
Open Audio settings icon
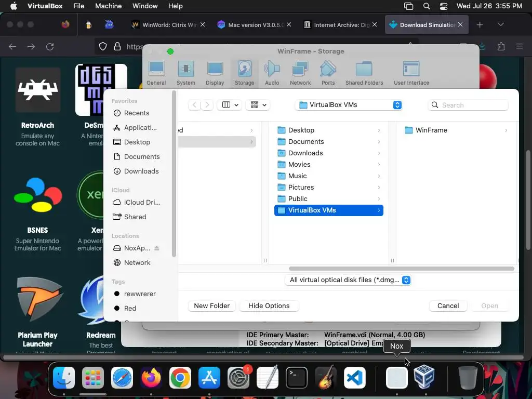272,73
